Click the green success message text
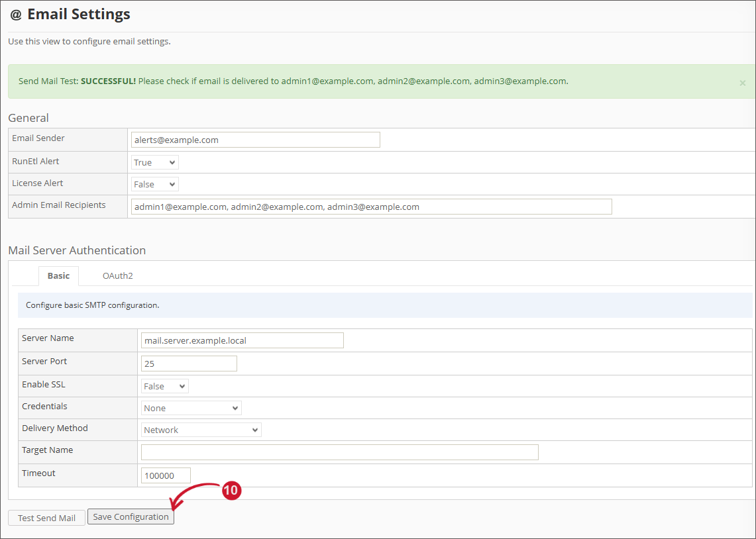Viewport: 756px width, 539px height. [293, 81]
